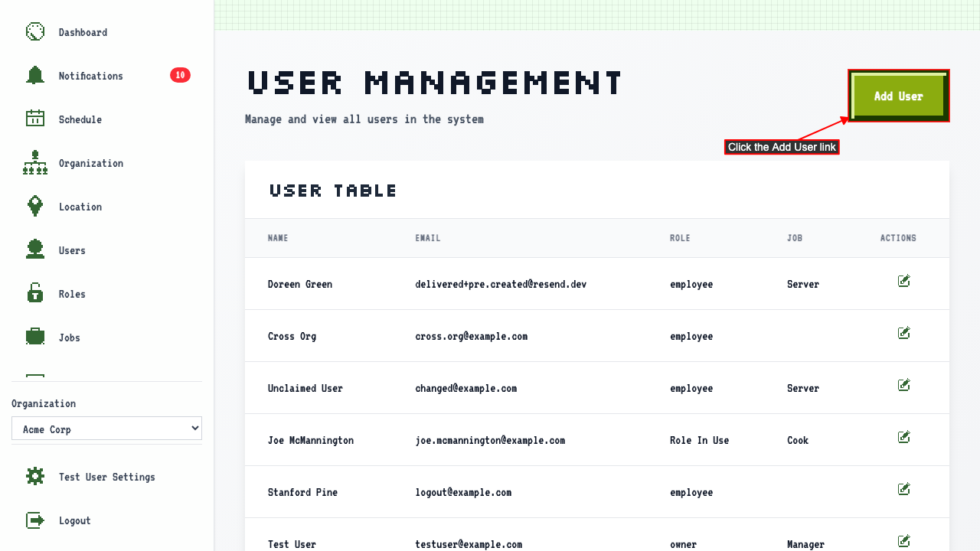The width and height of the screenshot is (980, 551).
Task: Click the name Stanford Pine
Action: (x=302, y=492)
